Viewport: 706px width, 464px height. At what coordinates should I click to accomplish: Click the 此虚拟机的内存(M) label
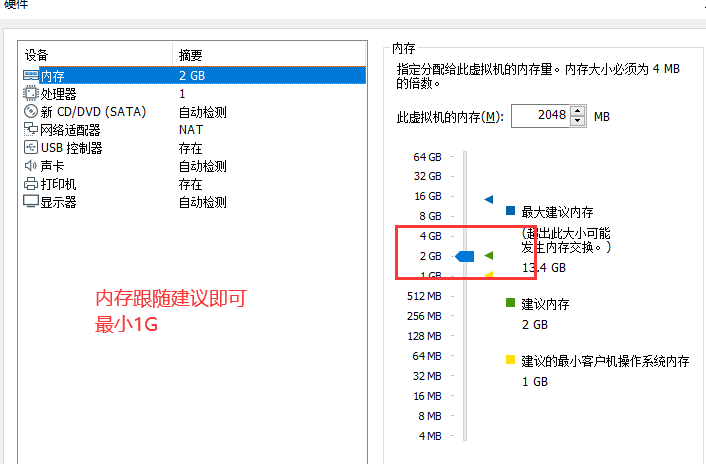tap(450, 117)
